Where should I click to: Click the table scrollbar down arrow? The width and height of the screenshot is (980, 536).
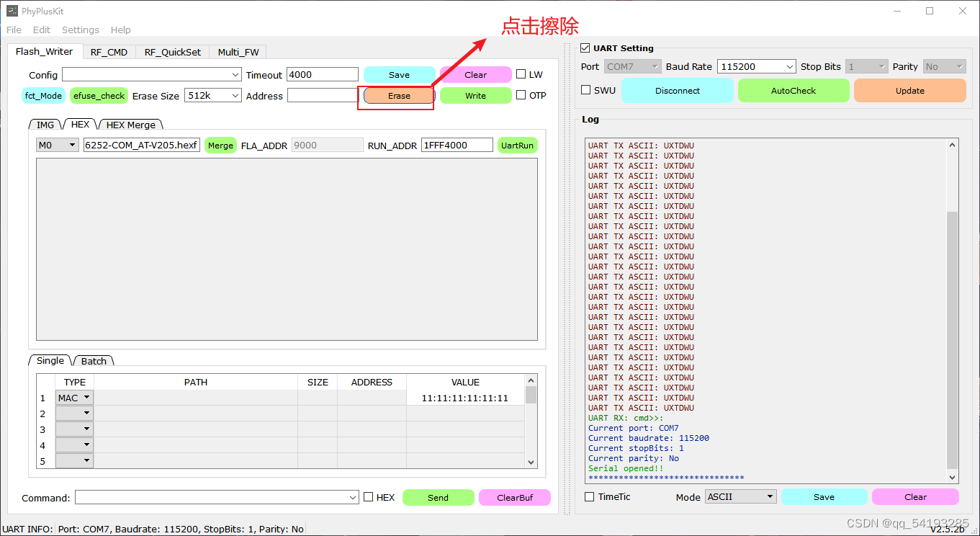point(531,462)
